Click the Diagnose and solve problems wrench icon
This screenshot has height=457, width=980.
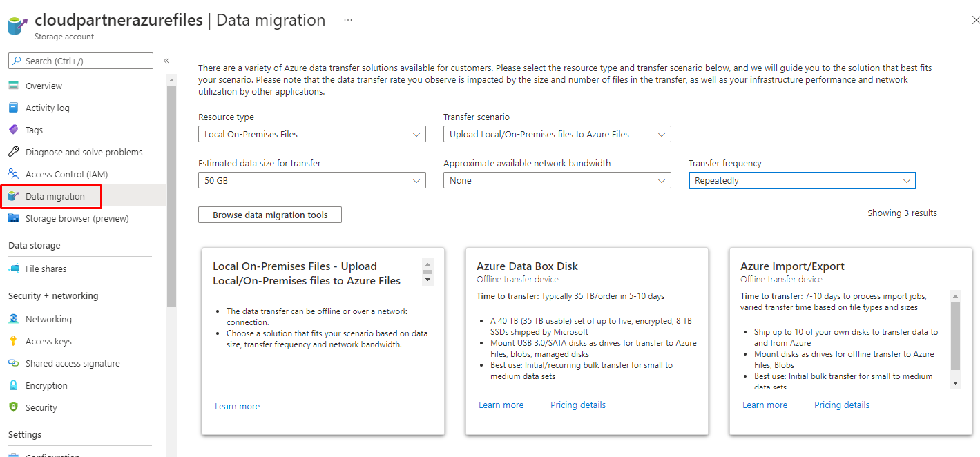[x=13, y=152]
